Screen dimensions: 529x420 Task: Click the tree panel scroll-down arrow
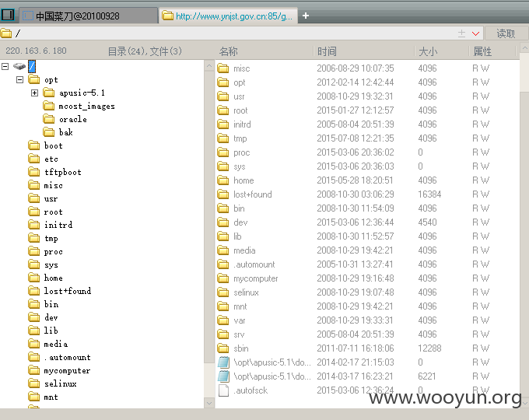208,403
